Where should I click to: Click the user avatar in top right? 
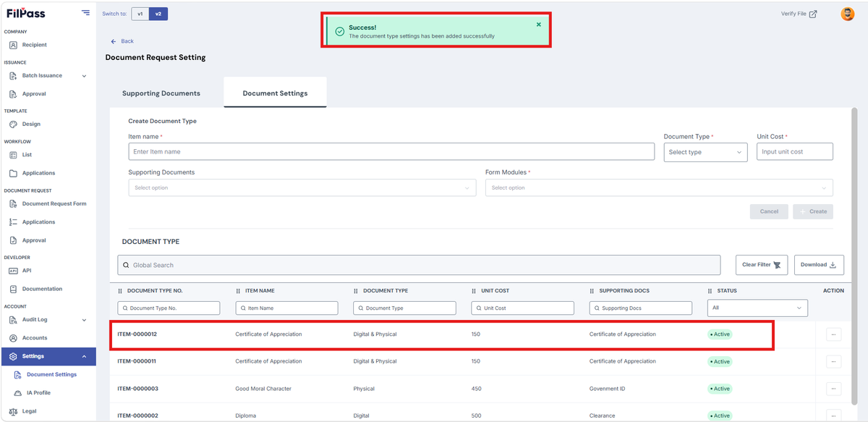tap(847, 14)
